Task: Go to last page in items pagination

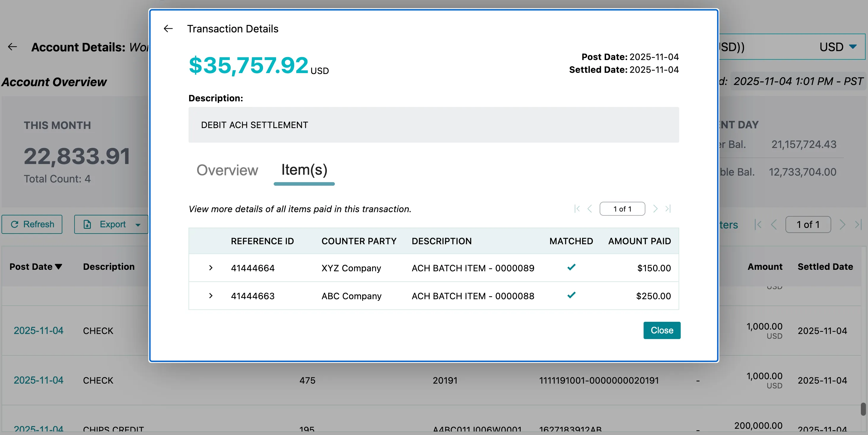Action: coord(668,209)
